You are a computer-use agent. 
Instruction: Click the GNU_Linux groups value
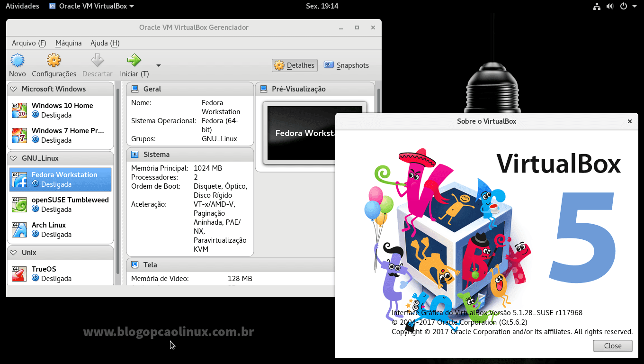click(x=219, y=139)
